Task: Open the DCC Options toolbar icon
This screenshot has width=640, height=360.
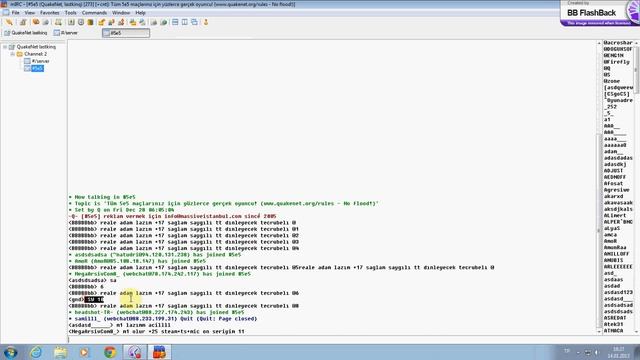Action: coord(121,22)
